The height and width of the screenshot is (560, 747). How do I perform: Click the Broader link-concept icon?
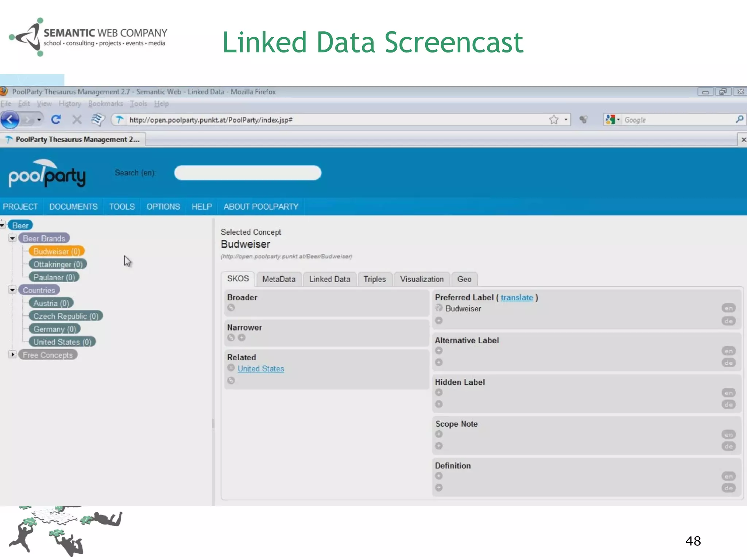pyautogui.click(x=231, y=308)
